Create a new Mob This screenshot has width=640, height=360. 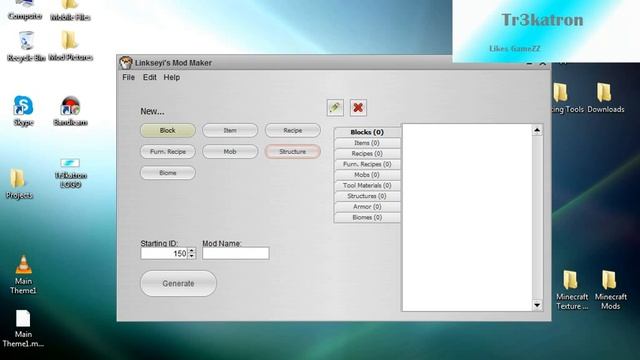(230, 151)
